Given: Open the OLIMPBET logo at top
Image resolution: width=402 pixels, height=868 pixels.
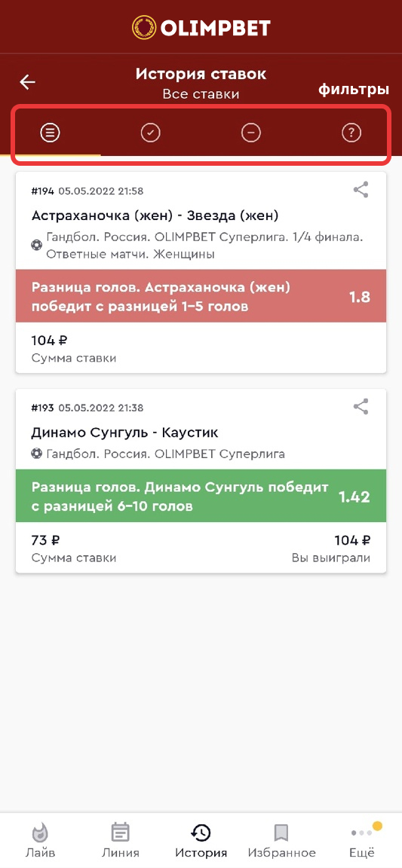Looking at the screenshot, I should (x=201, y=28).
